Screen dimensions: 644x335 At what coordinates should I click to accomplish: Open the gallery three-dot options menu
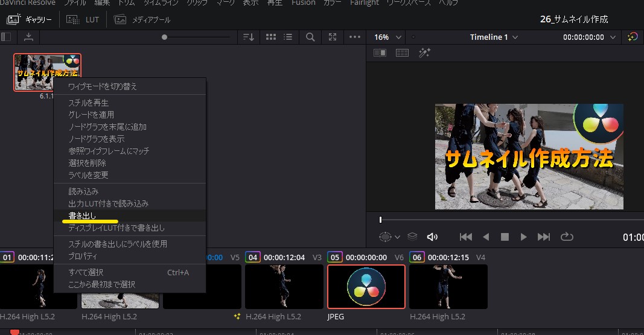click(355, 37)
